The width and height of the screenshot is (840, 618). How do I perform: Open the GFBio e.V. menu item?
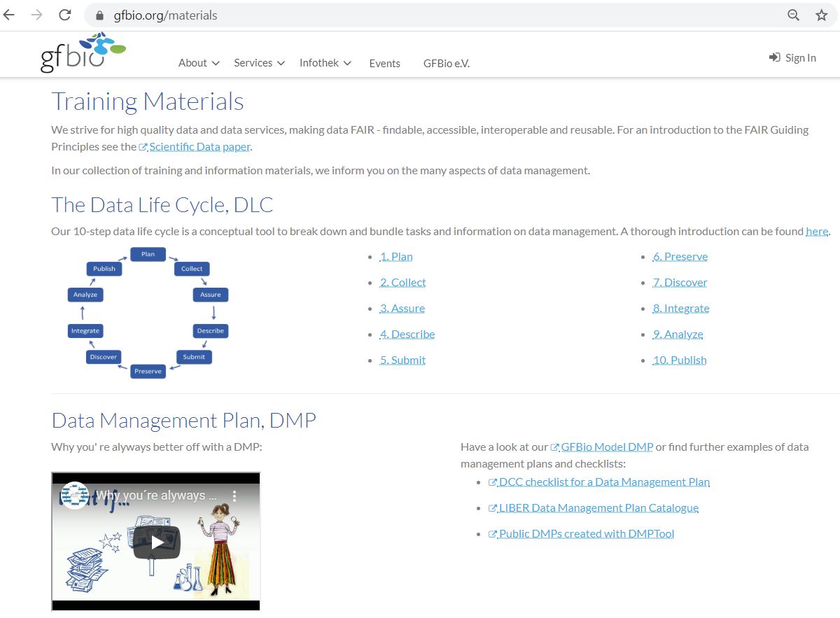coord(447,63)
